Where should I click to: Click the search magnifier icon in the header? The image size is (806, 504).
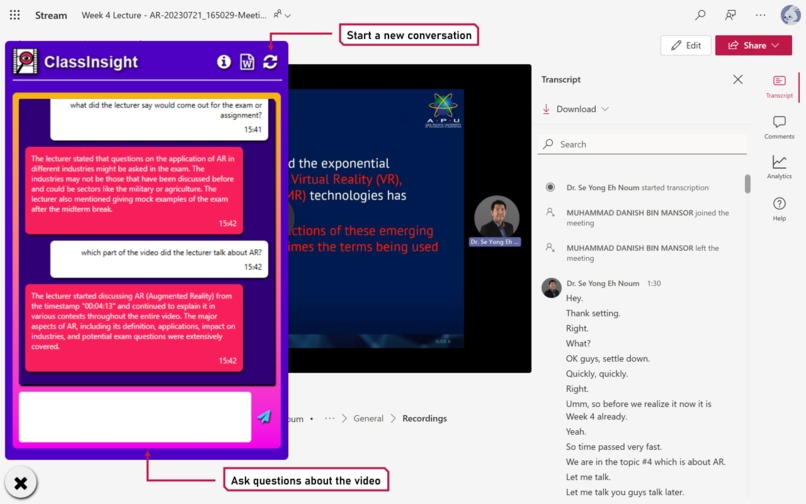[700, 15]
